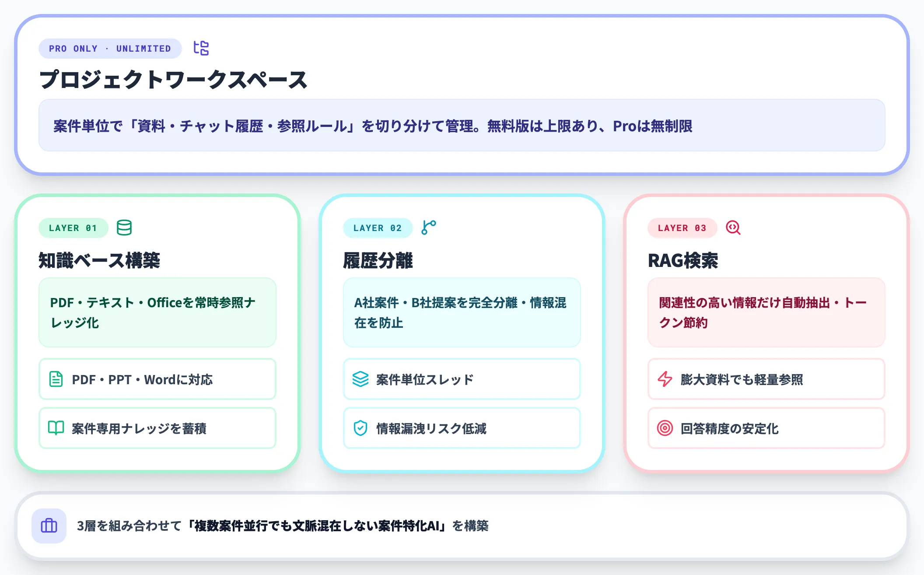
Task: Click the 関連性の高い情報だけ自動抽出 description
Action: pos(766,312)
